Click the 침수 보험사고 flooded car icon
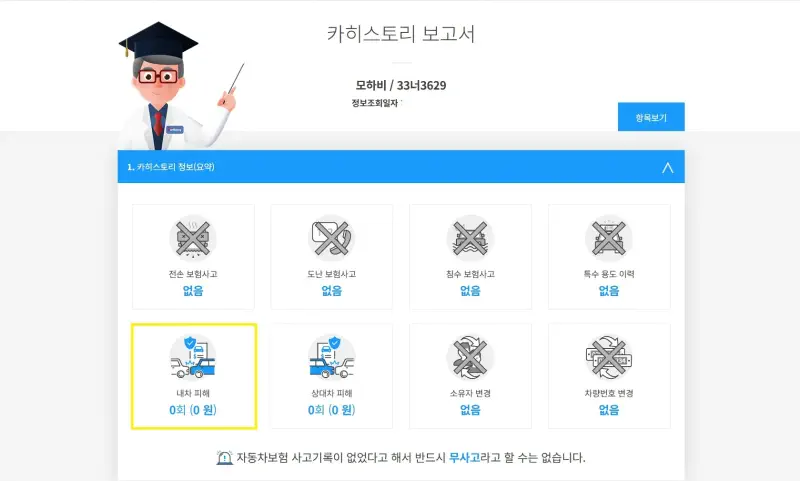The width and height of the screenshot is (800, 481). (470, 238)
